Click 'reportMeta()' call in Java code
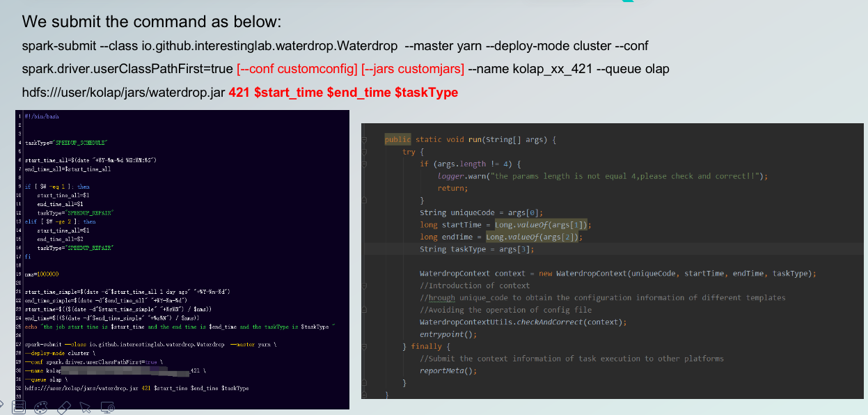The width and height of the screenshot is (868, 415). [448, 370]
